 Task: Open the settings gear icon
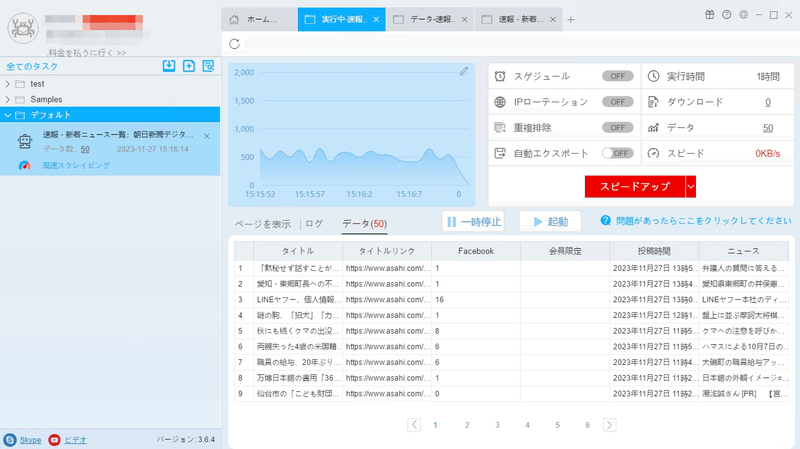click(743, 15)
